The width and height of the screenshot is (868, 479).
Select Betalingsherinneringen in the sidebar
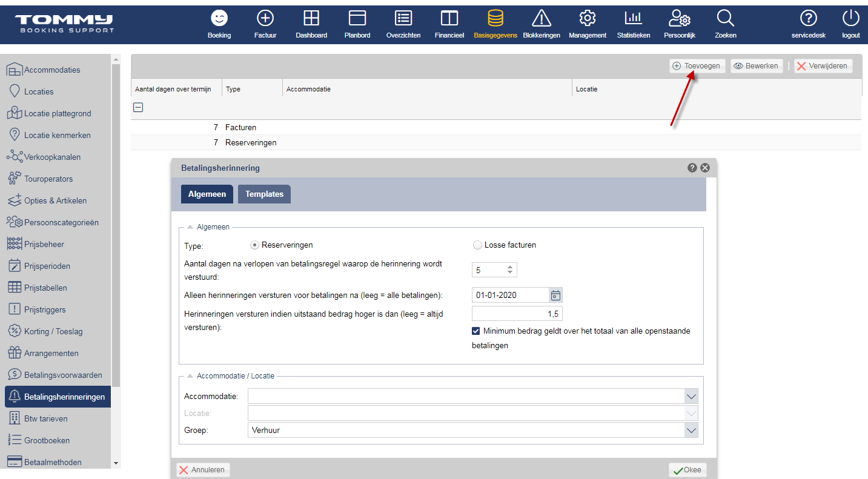click(58, 397)
